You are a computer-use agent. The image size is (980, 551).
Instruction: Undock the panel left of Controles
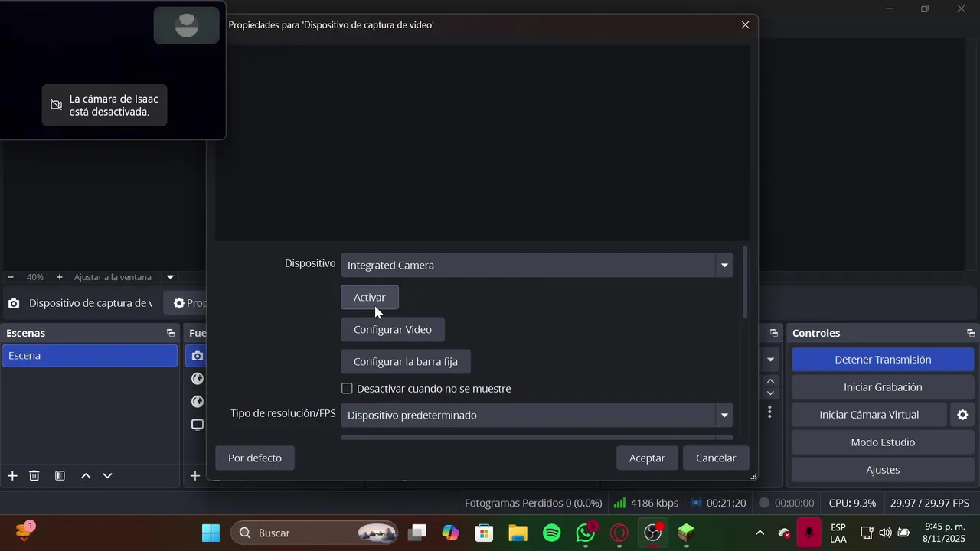coord(774,333)
